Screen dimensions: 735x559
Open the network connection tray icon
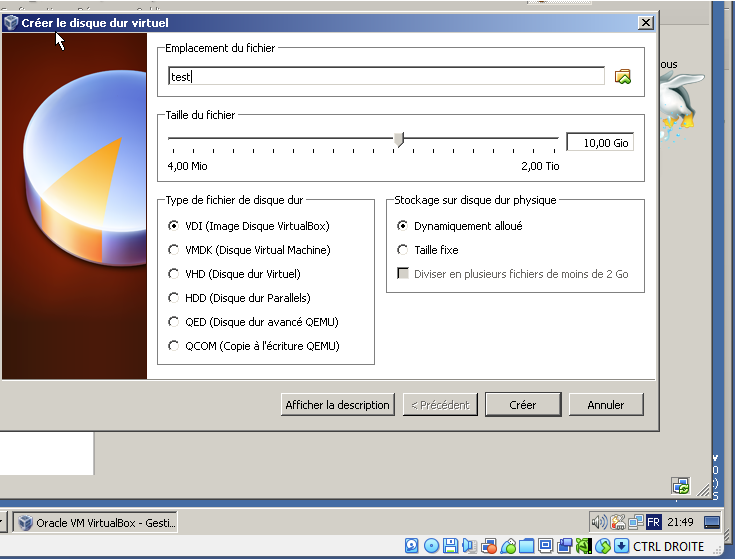tap(636, 522)
